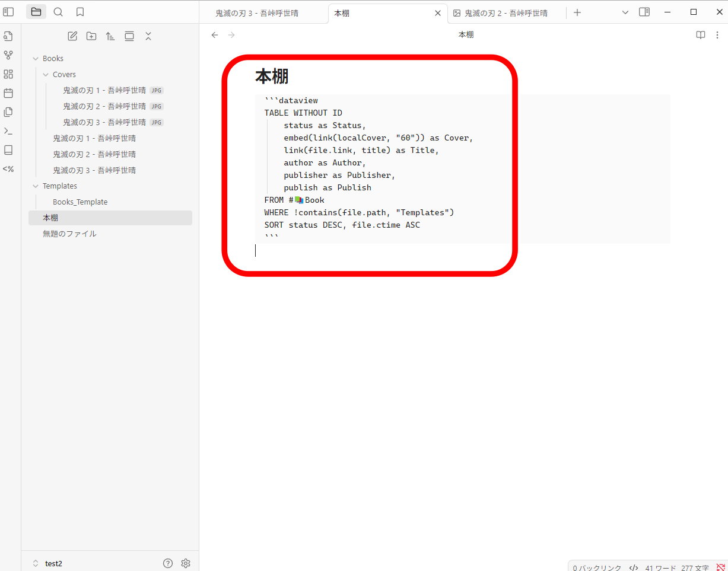The image size is (728, 571).
Task: Open the command palette terminal icon
Action: [8, 131]
